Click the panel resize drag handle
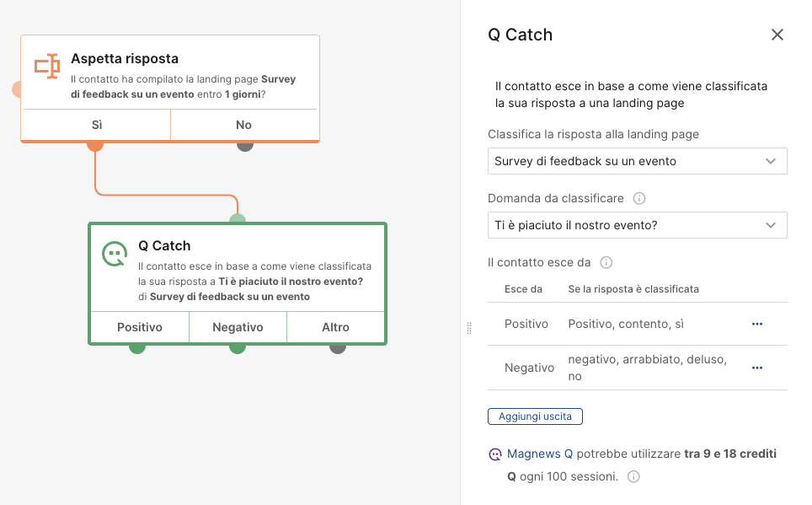812x505 pixels. (469, 328)
